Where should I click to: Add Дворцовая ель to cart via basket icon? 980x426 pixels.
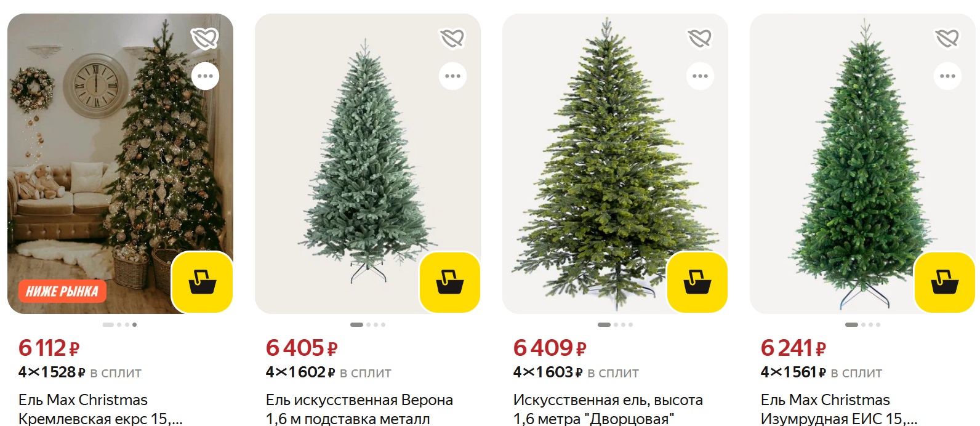tap(697, 283)
